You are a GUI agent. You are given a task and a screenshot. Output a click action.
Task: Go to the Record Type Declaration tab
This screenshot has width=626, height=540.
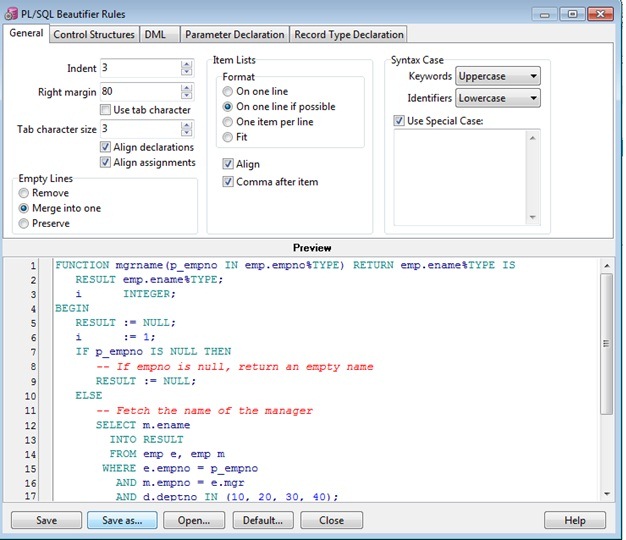348,34
